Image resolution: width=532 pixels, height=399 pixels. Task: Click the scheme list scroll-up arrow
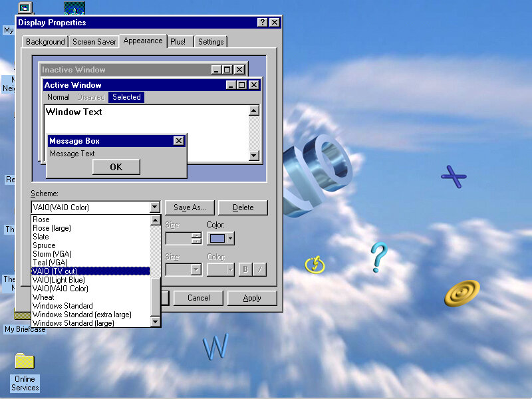[156, 219]
